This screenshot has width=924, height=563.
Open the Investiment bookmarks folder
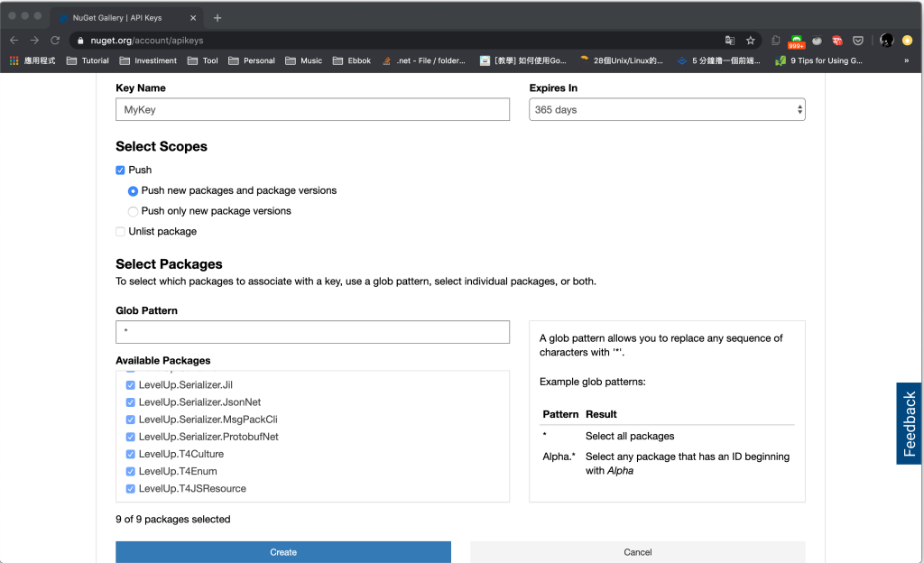click(148, 60)
